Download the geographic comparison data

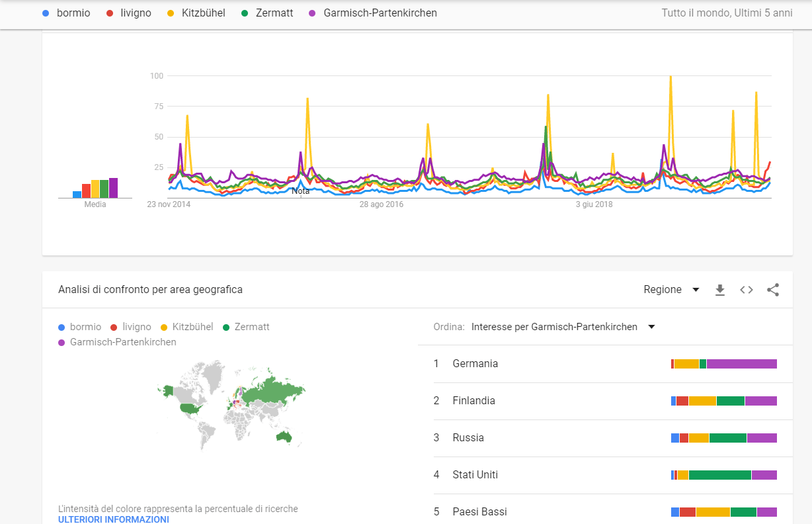[x=720, y=290]
